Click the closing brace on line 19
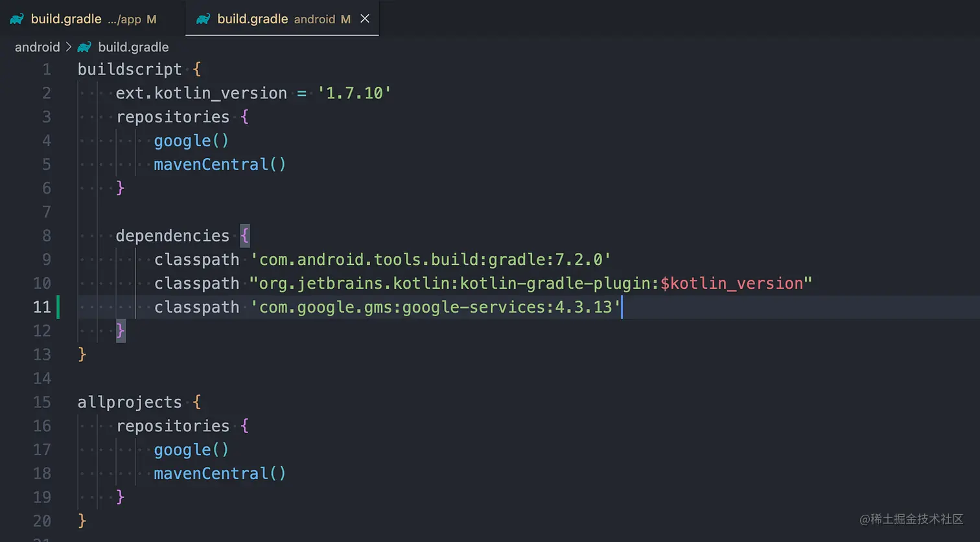Image resolution: width=980 pixels, height=542 pixels. (121, 497)
